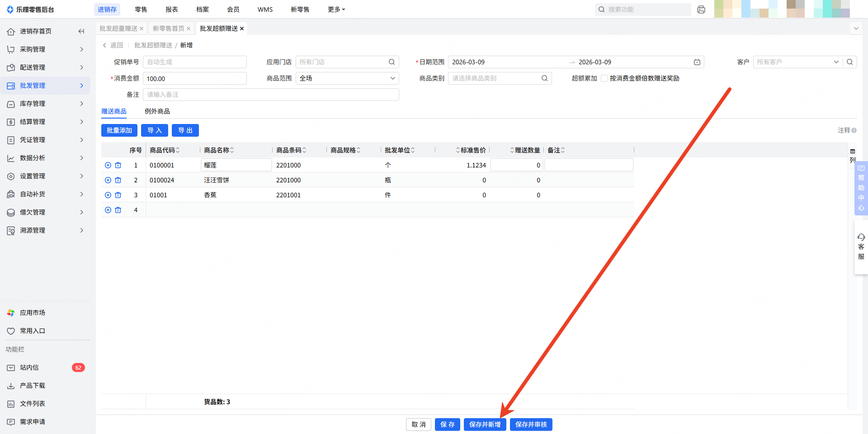Click the 结算管理 icon

(x=11, y=122)
